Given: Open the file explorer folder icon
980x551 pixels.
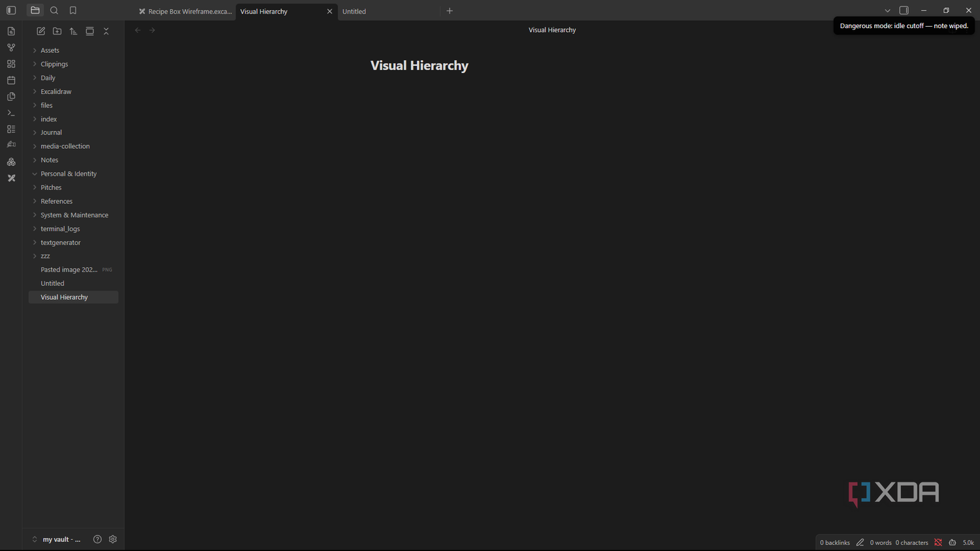Looking at the screenshot, I should [x=35, y=10].
